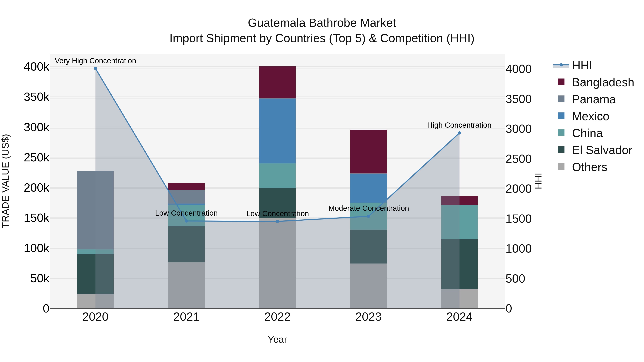Click the 2022 x-axis tick label

277,317
